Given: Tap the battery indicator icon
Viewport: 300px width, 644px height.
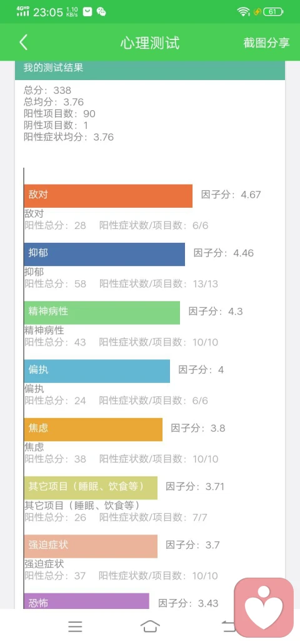Looking at the screenshot, I should coord(273,12).
